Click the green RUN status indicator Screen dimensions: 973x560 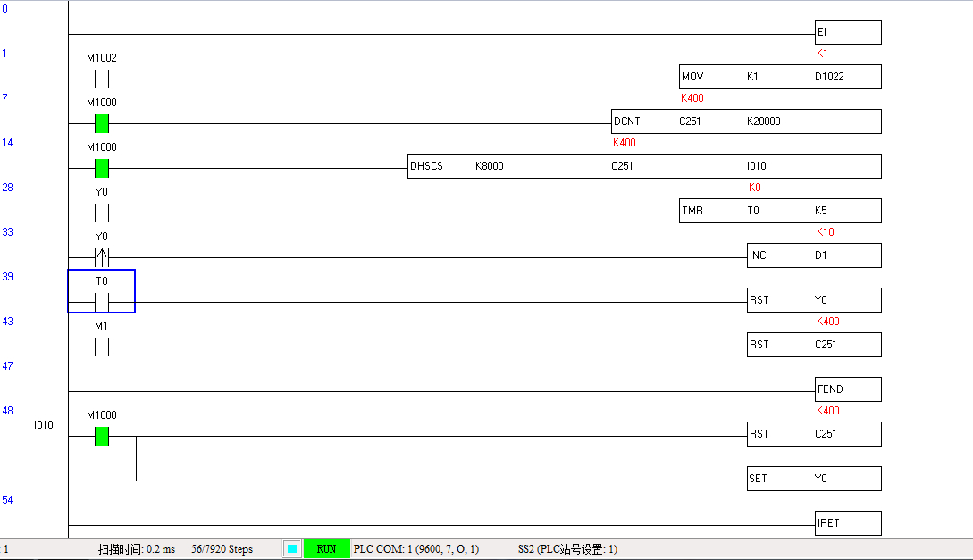[326, 549]
